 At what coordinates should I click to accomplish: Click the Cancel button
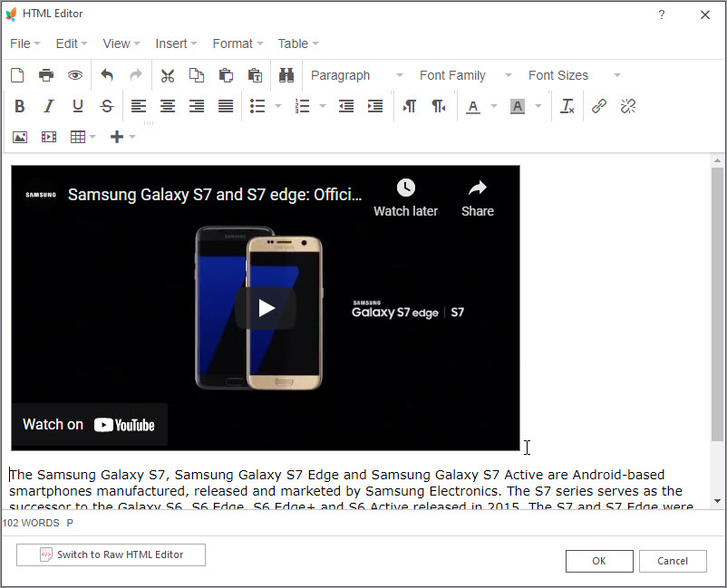pyautogui.click(x=673, y=561)
